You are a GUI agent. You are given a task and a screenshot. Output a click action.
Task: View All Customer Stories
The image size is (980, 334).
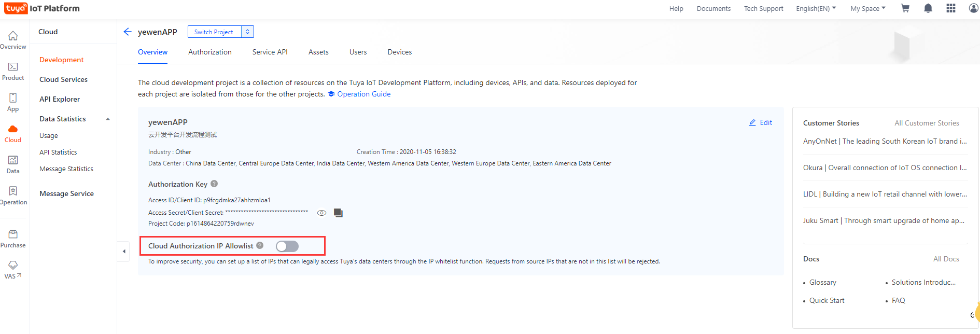click(927, 123)
